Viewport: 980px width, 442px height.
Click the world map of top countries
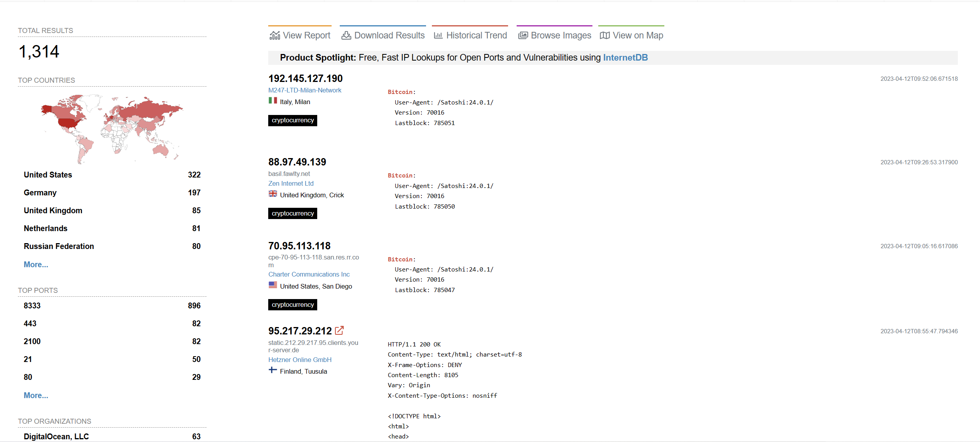[112, 129]
